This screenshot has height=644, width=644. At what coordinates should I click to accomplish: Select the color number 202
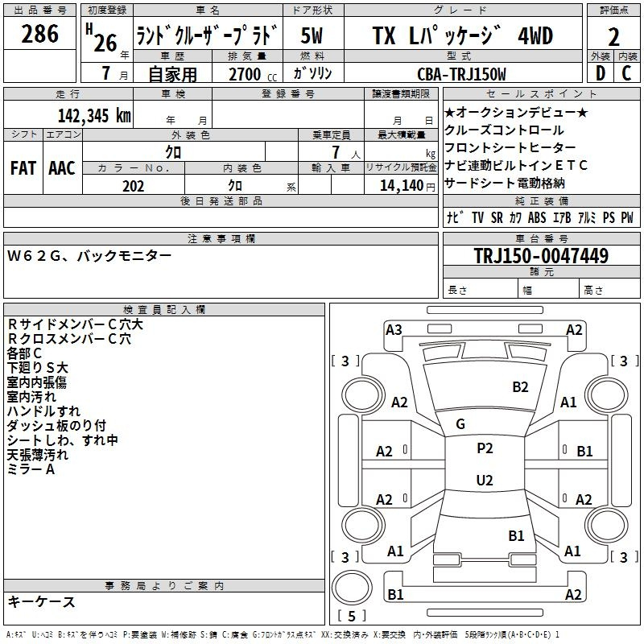(134, 186)
